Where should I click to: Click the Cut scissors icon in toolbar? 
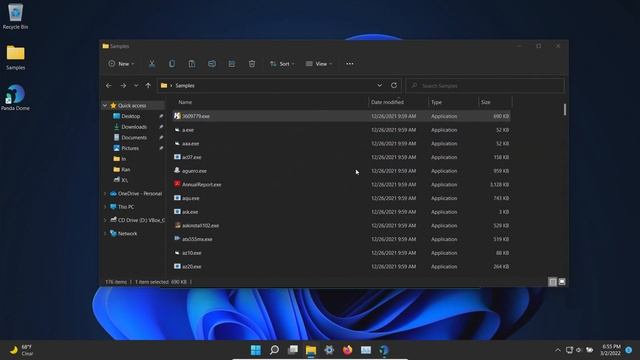click(152, 64)
